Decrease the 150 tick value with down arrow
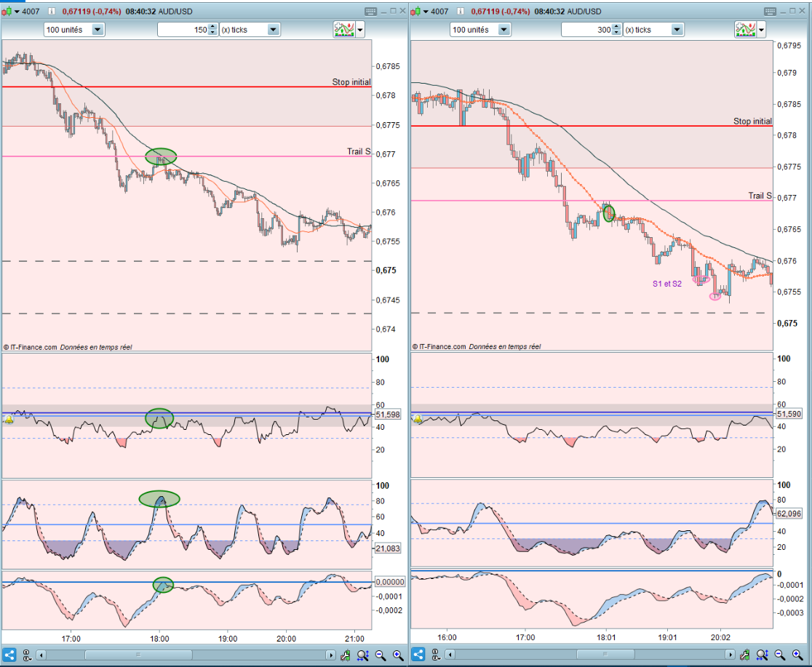This screenshot has width=812, height=667. tap(212, 33)
